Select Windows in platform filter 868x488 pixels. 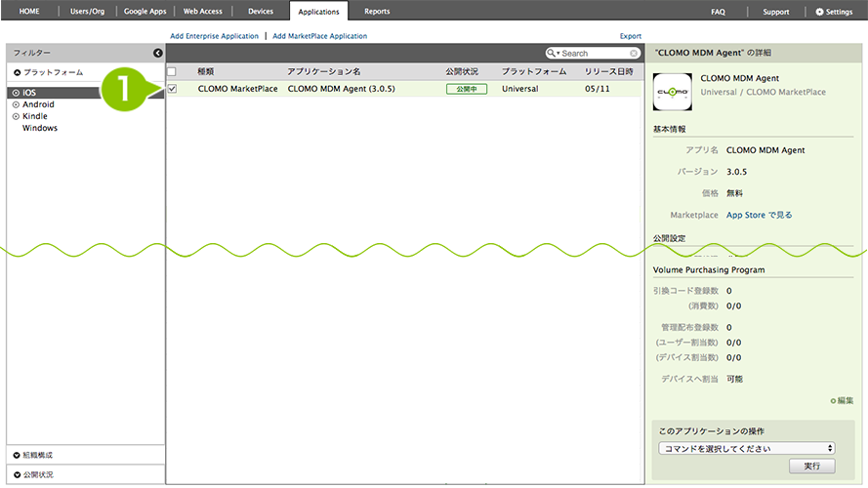click(40, 128)
